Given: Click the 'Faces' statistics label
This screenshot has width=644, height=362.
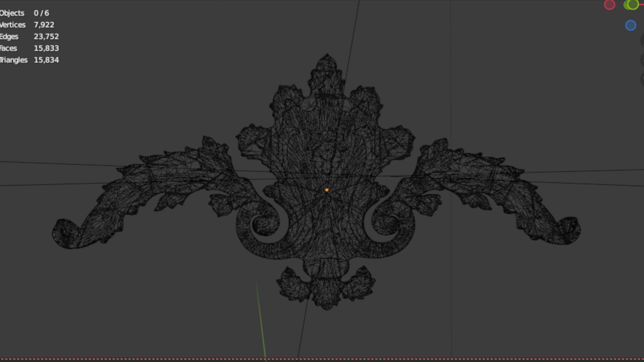Looking at the screenshot, I should [8, 48].
